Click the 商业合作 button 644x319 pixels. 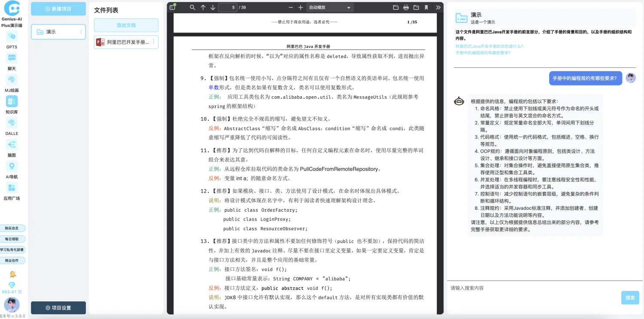pyautogui.click(x=12, y=260)
